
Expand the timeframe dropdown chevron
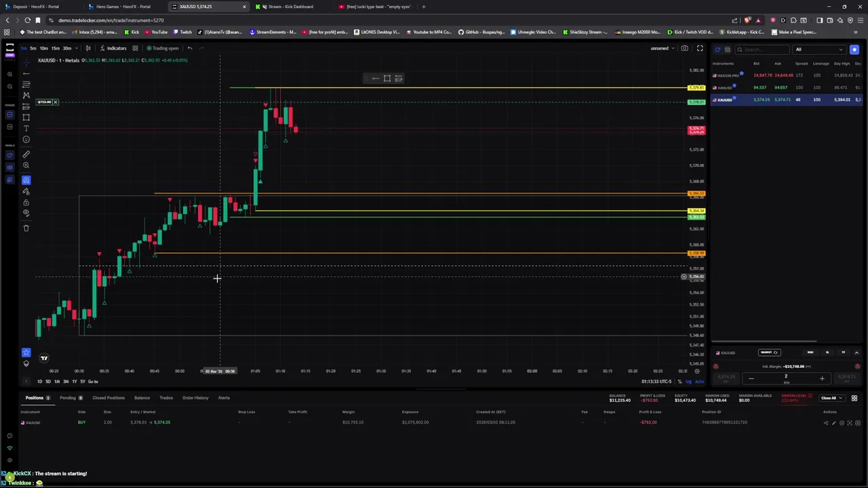(76, 48)
